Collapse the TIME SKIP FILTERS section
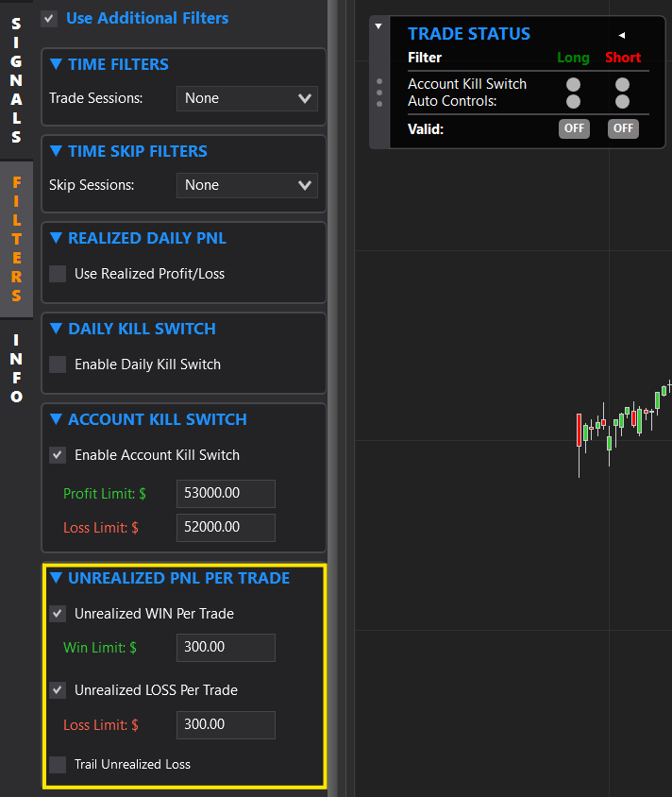The image size is (672, 797). (56, 151)
